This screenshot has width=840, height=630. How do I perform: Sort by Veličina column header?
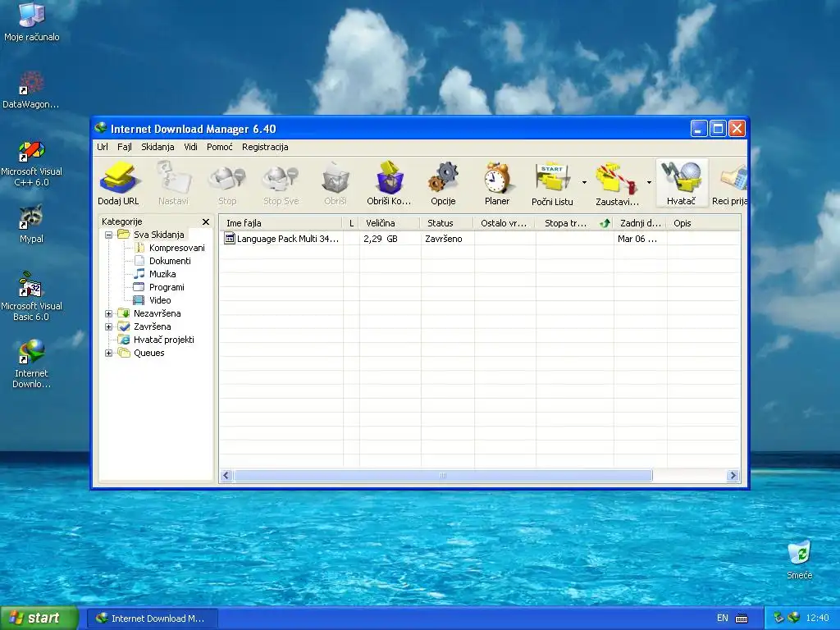(390, 223)
